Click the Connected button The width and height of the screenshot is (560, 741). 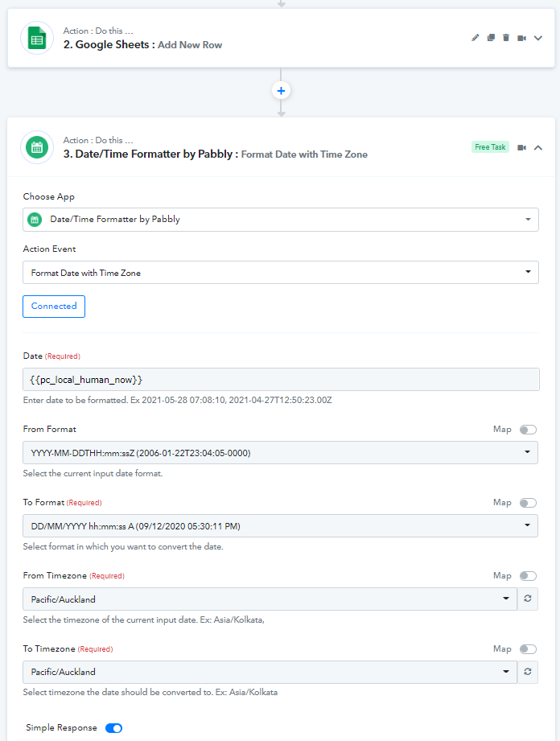click(x=54, y=307)
